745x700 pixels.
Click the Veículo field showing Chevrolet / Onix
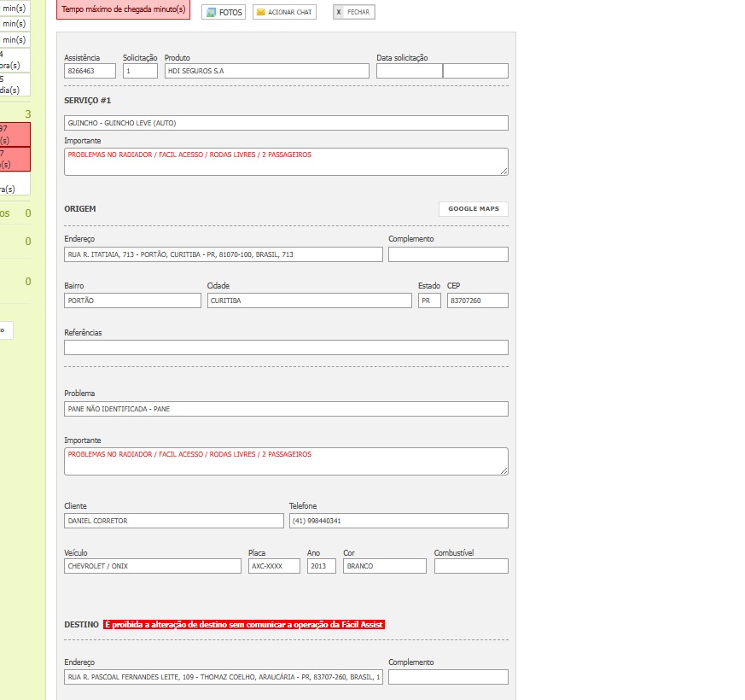click(153, 566)
